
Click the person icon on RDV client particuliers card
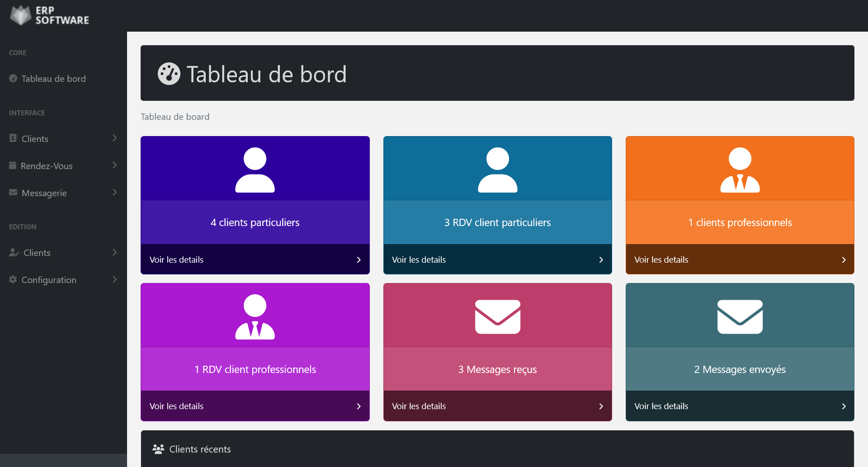[x=497, y=170]
